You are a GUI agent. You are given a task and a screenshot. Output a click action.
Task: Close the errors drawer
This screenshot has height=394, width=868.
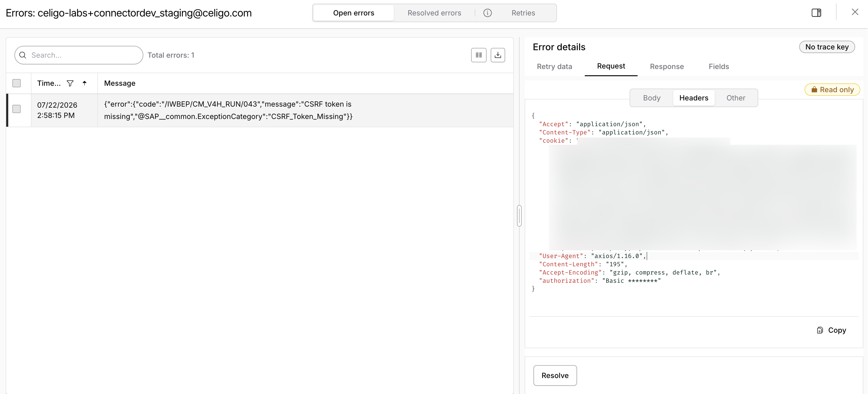click(855, 12)
